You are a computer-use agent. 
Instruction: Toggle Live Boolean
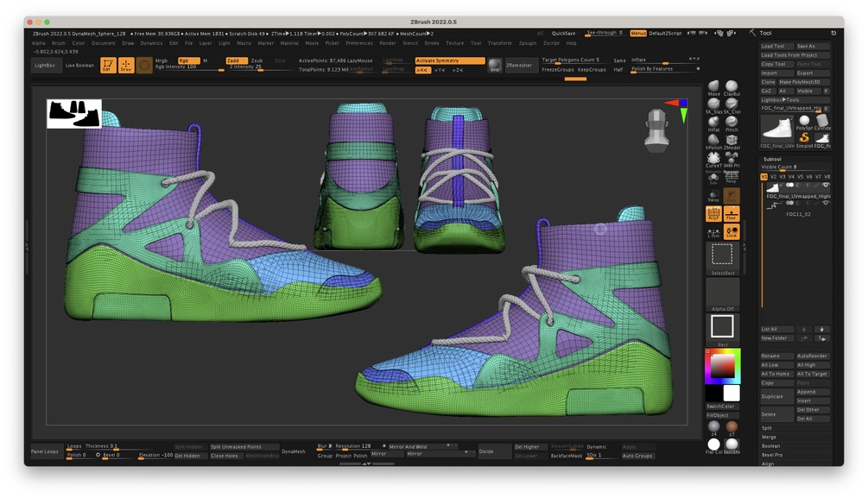(79, 66)
